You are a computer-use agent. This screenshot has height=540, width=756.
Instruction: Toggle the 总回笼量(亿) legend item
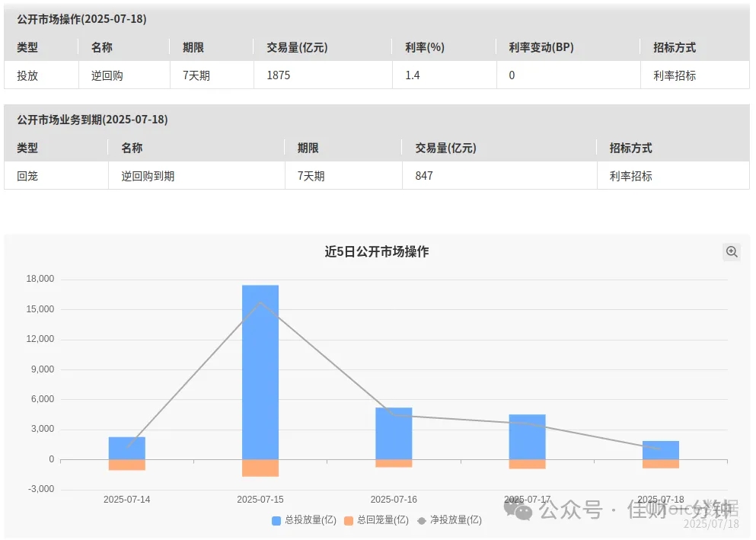[376, 520]
